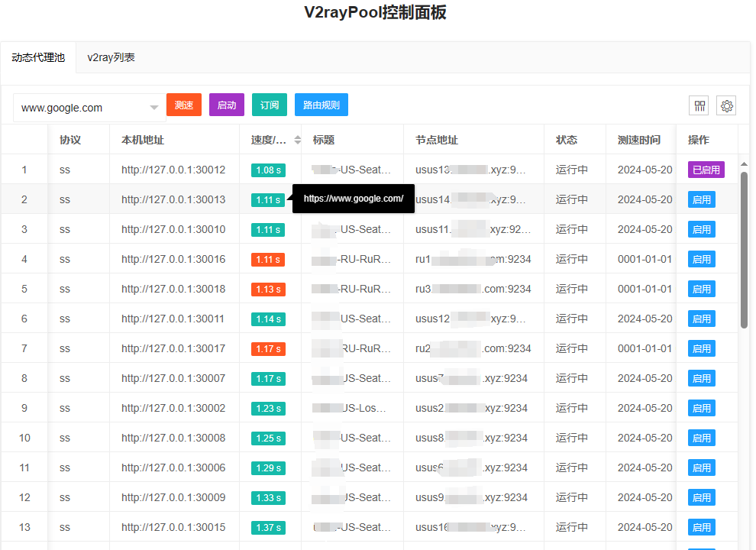The image size is (756, 550).
Task: Open the table settings gear icon
Action: coord(726,105)
